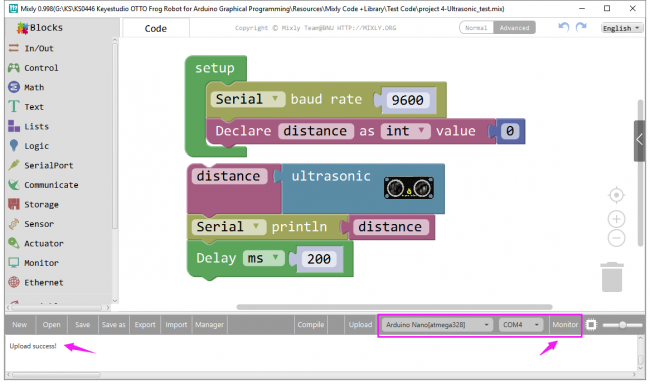650x384 pixels.
Task: Open the int type dropdown in the Declare block
Action: pyautogui.click(x=405, y=131)
